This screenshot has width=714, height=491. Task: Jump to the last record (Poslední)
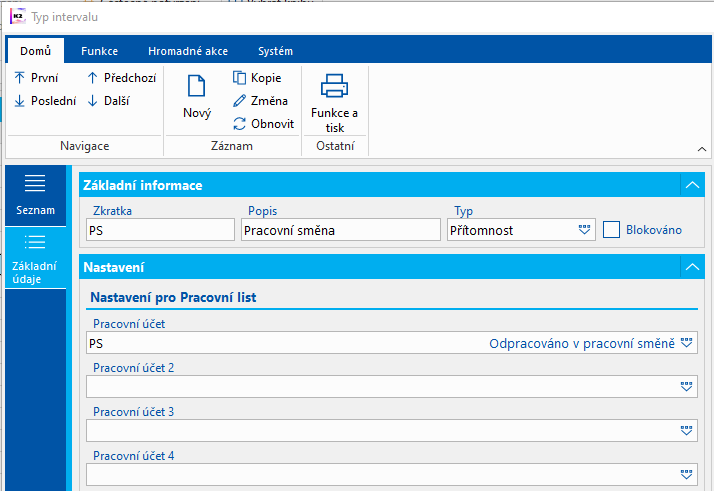tap(45, 100)
